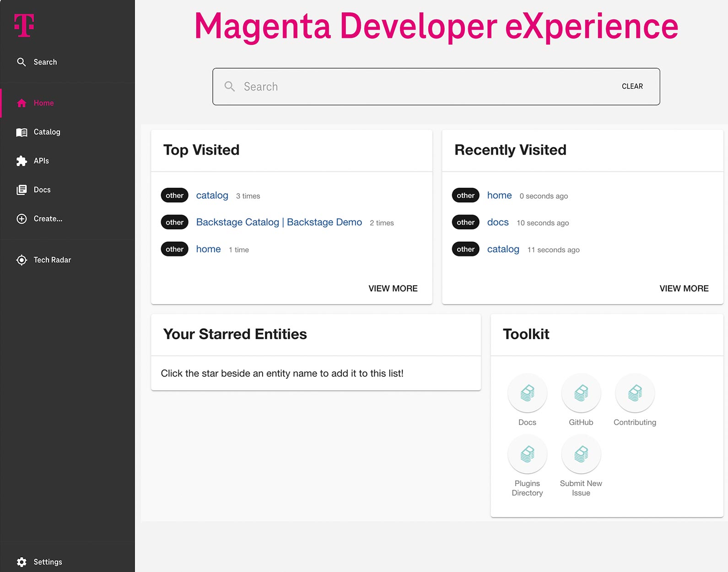Click other chip beside docs entry
Image resolution: width=728 pixels, height=572 pixels.
point(465,222)
